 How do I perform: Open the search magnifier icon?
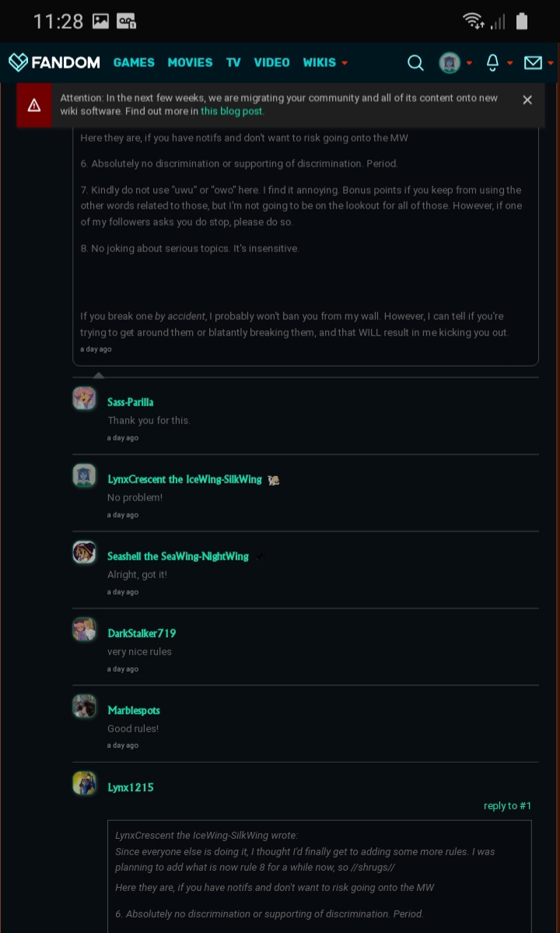[x=416, y=63]
